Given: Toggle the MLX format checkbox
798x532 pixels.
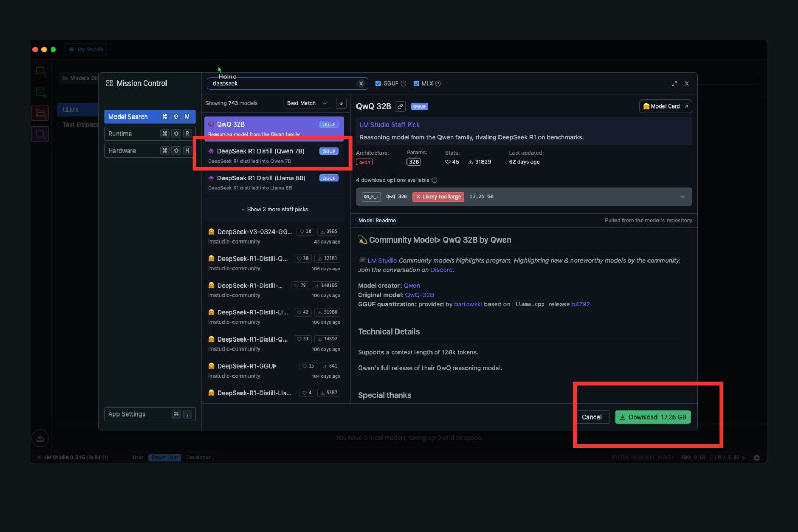Looking at the screenshot, I should 417,84.
